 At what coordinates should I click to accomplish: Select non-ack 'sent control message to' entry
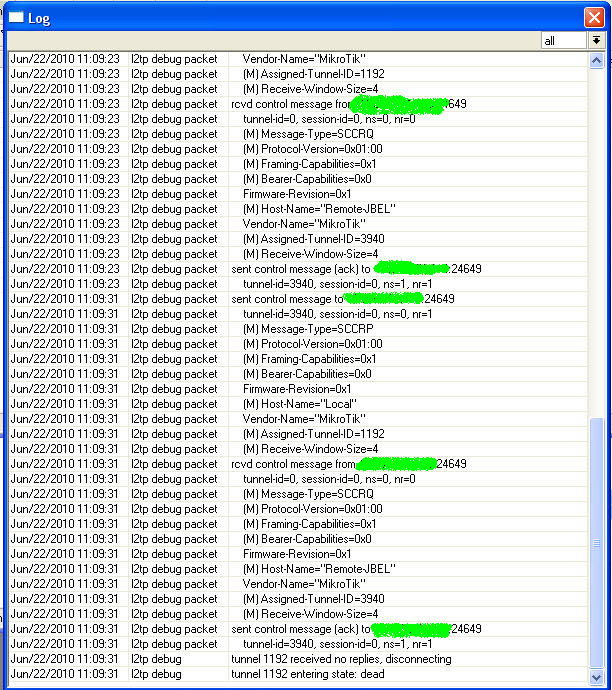click(298, 299)
